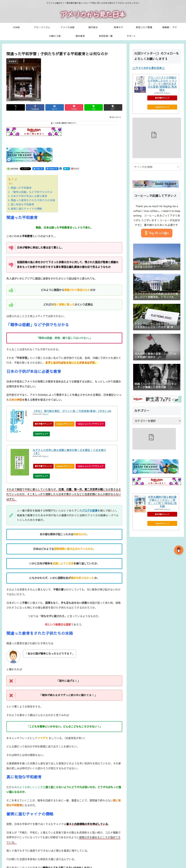Screen dimensions: 186x868
Task: Click the サイト内を検索 search field
Action: coord(157,167)
